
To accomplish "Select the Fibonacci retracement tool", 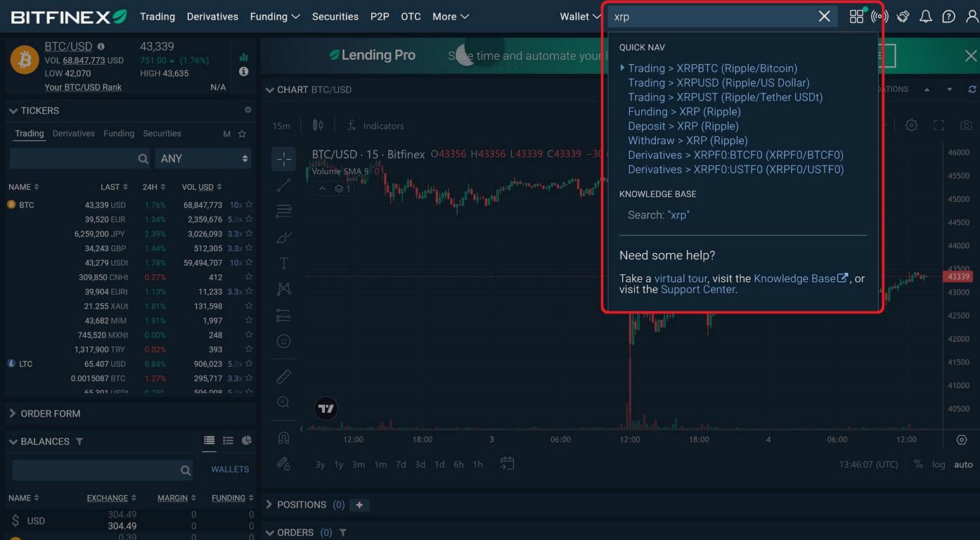I will [x=284, y=211].
